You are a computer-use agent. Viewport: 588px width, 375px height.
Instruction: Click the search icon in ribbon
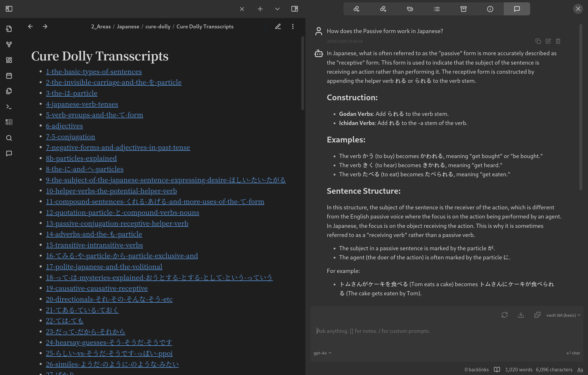point(9,138)
